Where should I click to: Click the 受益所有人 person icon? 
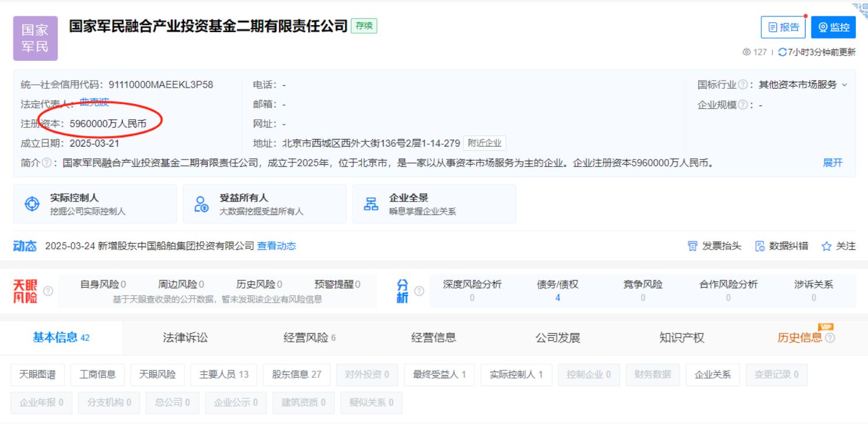[x=201, y=204]
